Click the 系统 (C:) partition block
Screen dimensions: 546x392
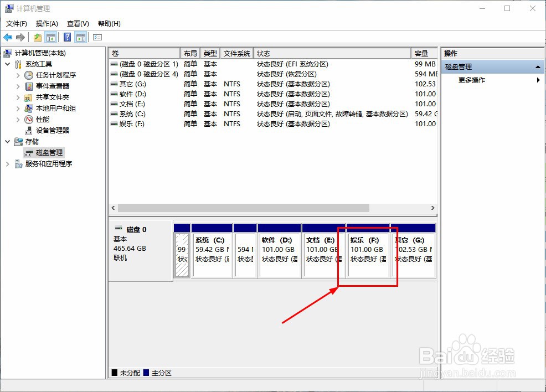click(212, 251)
